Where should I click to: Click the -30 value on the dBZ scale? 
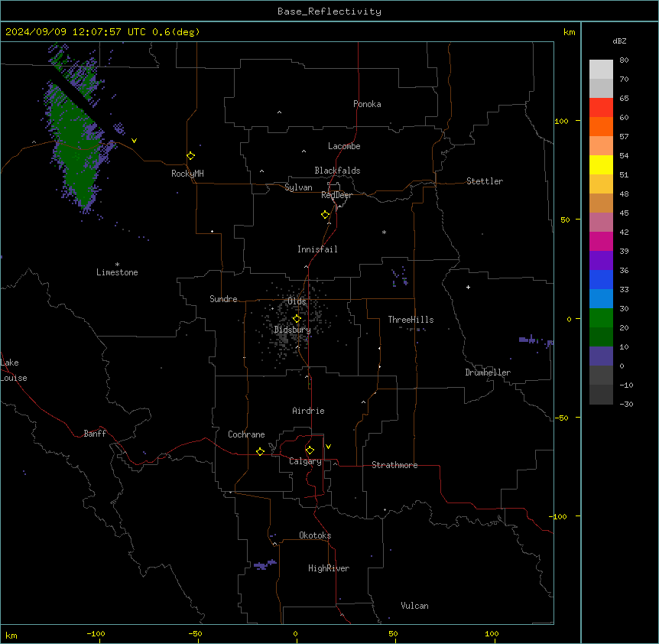click(626, 404)
